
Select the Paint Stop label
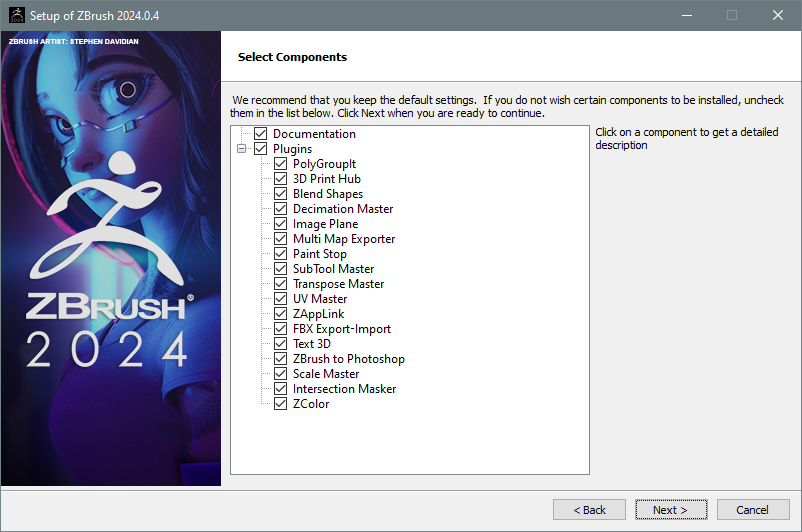(x=320, y=254)
